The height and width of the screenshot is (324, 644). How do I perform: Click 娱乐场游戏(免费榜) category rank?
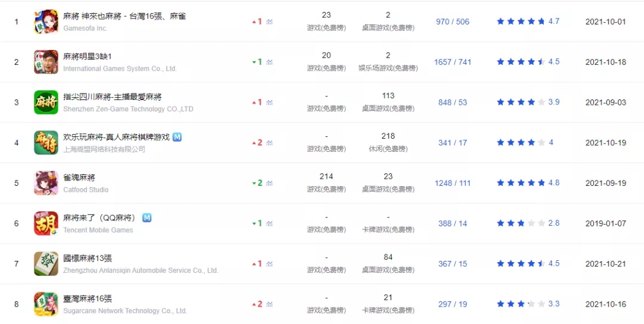point(388,62)
